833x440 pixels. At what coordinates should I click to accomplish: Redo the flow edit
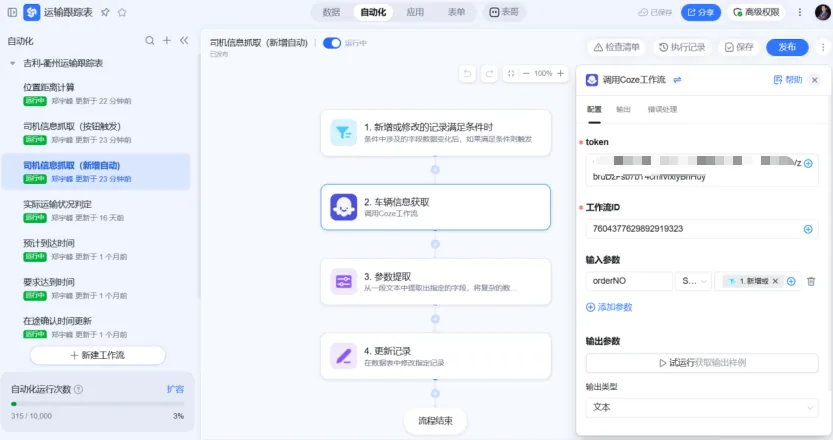[x=489, y=73]
